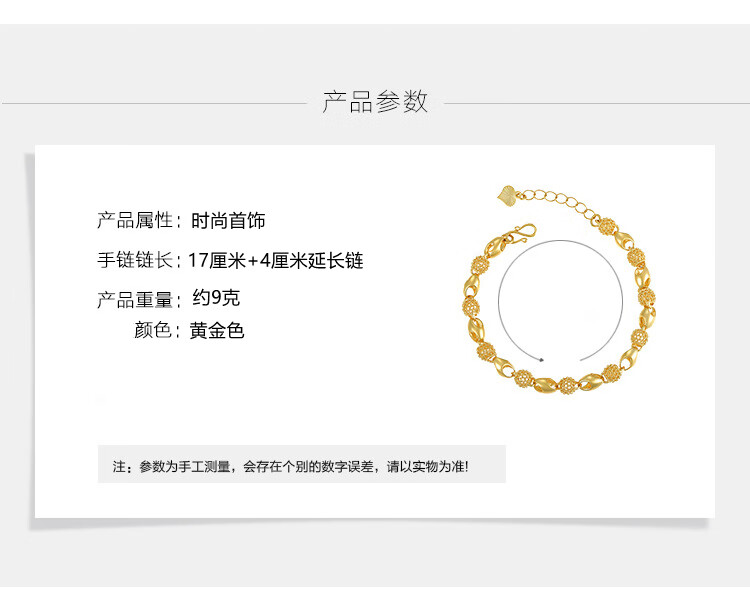Click the 颜色 label
The width and height of the screenshot is (750, 616).
point(153,330)
